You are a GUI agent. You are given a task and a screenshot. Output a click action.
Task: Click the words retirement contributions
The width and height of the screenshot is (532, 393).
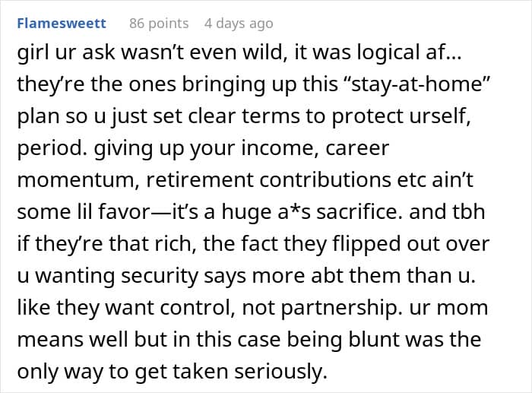click(x=268, y=180)
